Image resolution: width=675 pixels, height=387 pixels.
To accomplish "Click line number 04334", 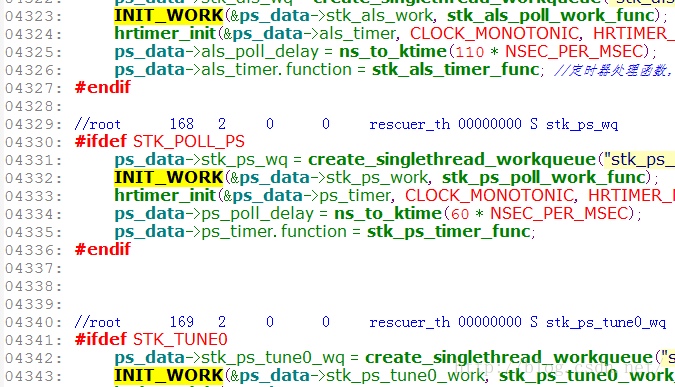I will [33, 214].
